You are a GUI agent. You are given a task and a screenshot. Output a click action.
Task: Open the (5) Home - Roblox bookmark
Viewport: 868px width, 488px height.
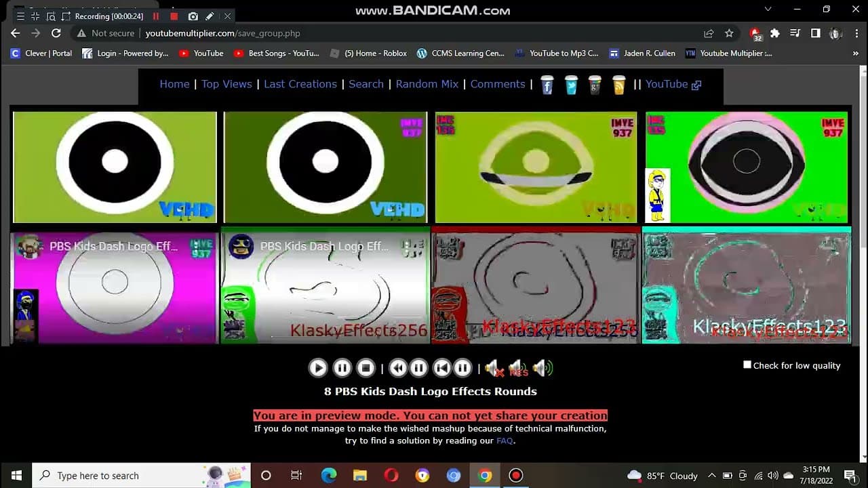point(368,53)
